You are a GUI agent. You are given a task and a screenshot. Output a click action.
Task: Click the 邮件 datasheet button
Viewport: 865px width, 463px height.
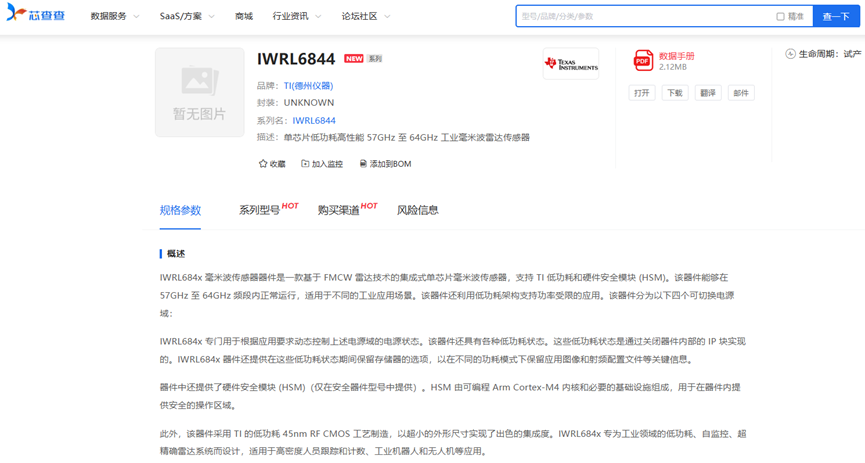(741, 93)
